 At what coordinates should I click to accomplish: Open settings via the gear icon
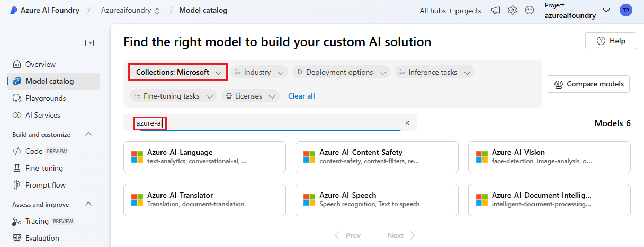[513, 11]
